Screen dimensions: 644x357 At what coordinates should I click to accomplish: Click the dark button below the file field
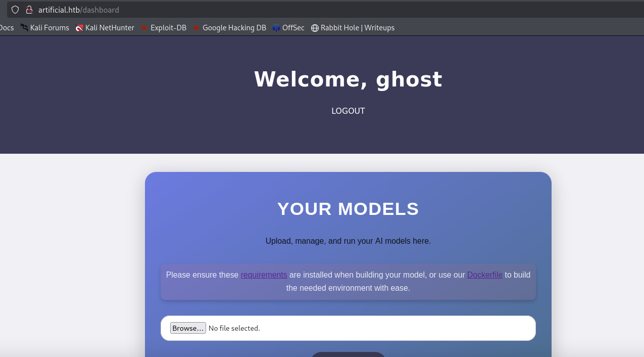pyautogui.click(x=348, y=354)
